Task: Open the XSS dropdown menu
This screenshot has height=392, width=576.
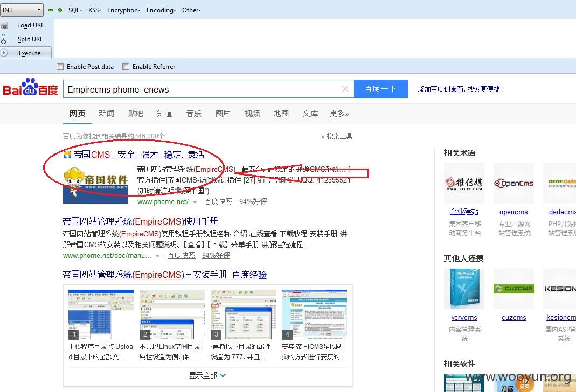Action: click(94, 10)
